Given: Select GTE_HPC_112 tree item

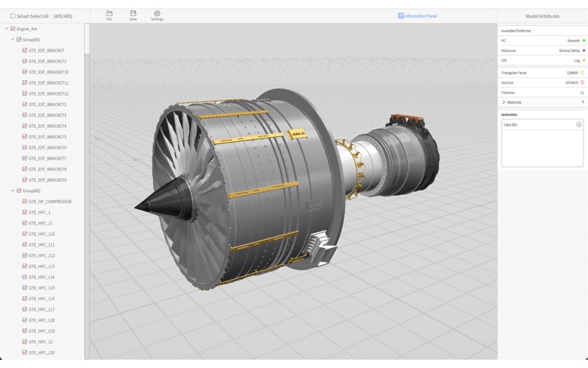Looking at the screenshot, I should tap(42, 255).
